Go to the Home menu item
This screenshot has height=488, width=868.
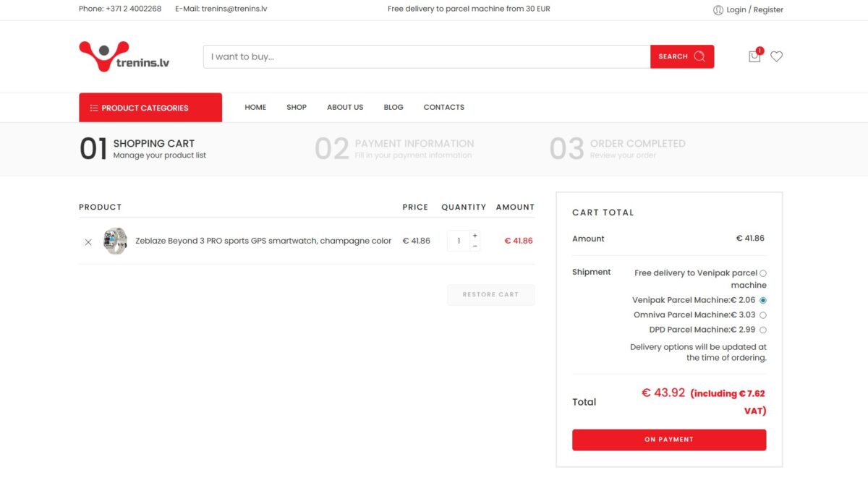[x=255, y=107]
